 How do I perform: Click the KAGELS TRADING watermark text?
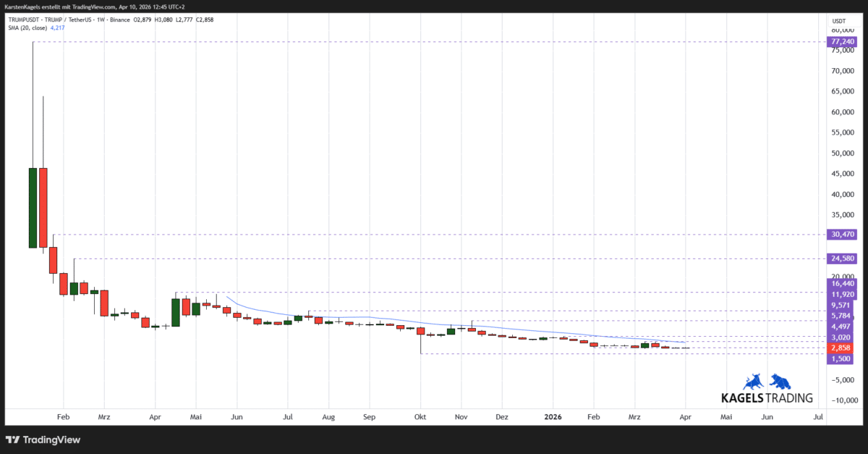coord(766,397)
